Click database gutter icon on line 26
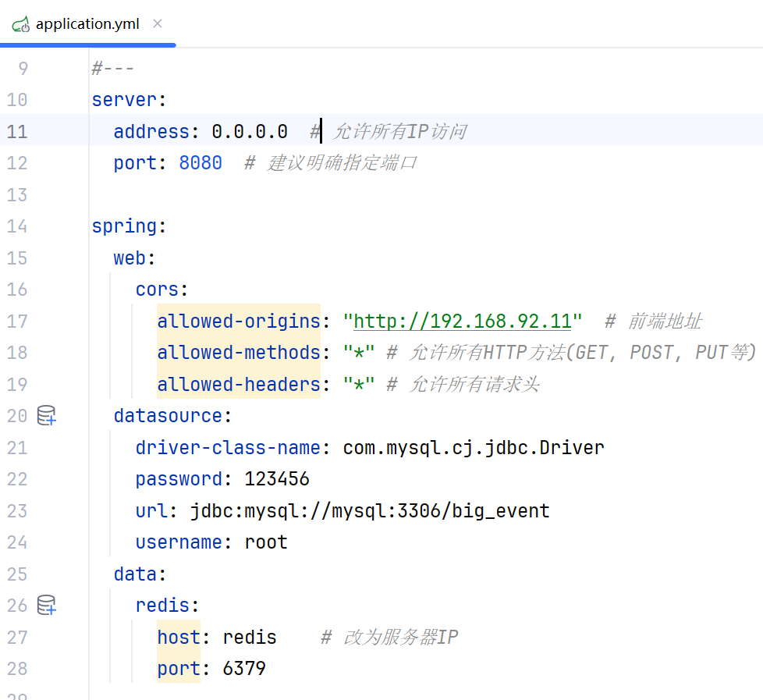The height and width of the screenshot is (700, 763). tap(47, 605)
